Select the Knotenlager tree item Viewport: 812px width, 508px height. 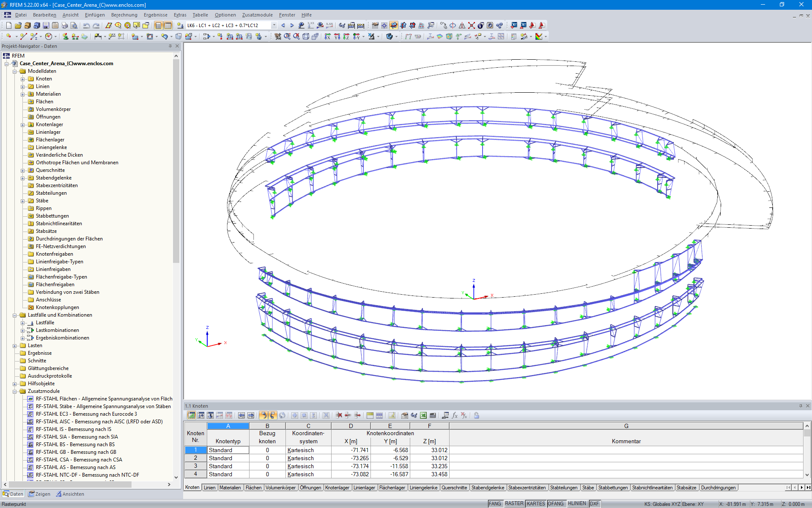49,124
